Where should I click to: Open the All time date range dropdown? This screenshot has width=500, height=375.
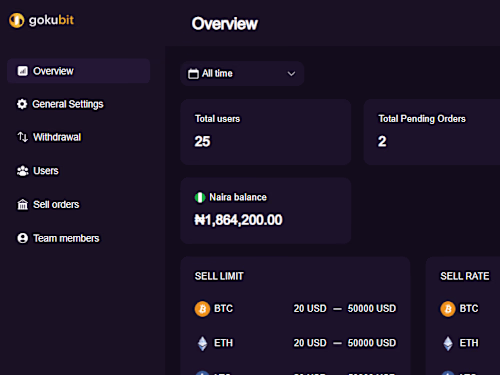242,74
